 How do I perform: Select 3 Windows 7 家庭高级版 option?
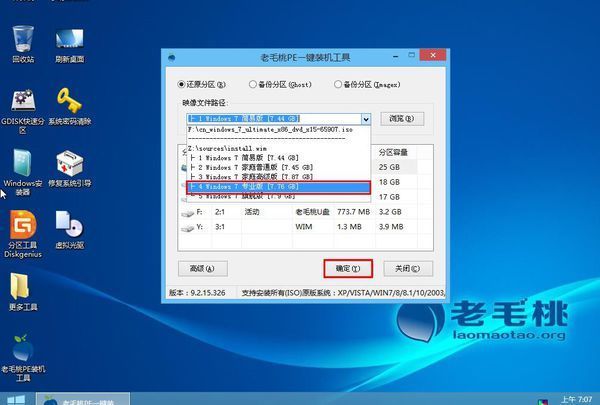tap(279, 177)
